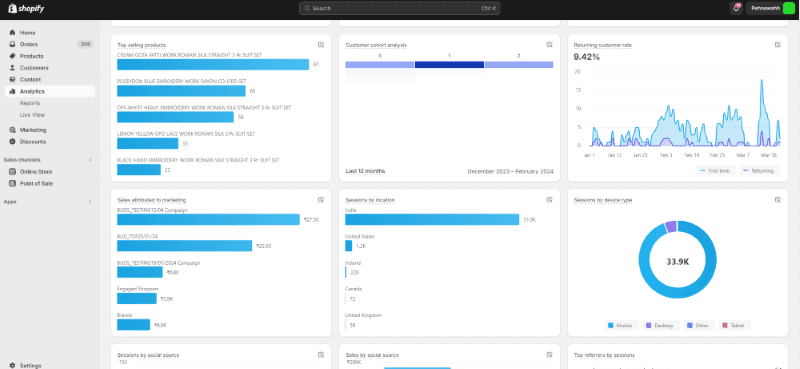800x369 pixels.
Task: Click the Marketing target icon
Action: point(12,130)
